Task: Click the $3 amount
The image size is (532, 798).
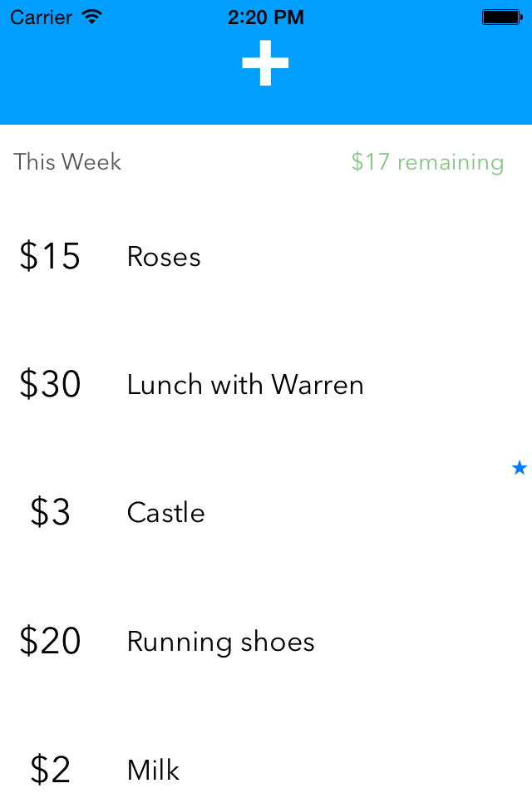Action: 50,513
